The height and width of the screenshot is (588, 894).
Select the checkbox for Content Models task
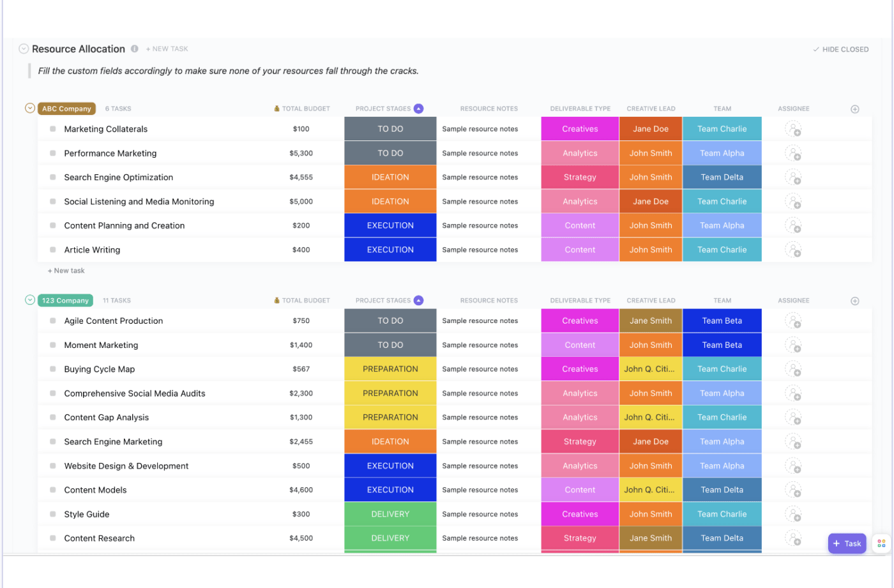pos(52,490)
